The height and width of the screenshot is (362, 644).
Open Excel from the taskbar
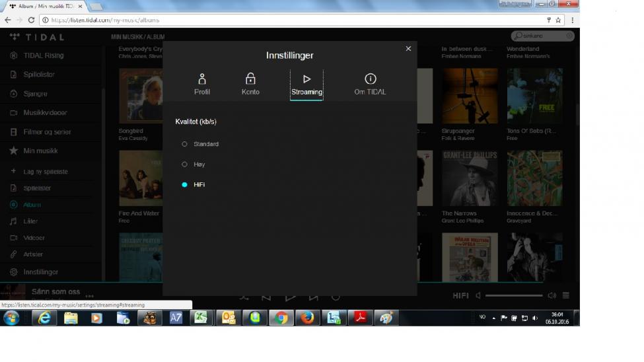click(x=201, y=318)
